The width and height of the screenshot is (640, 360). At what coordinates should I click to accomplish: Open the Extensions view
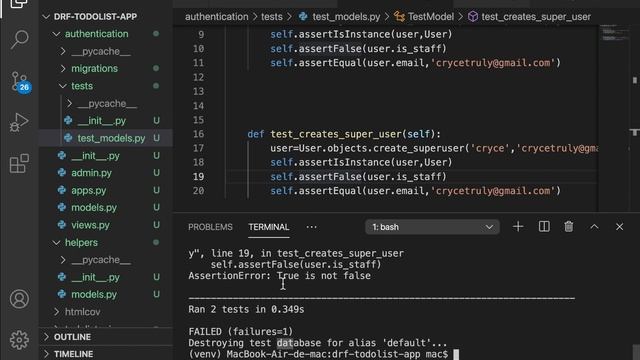click(19, 164)
